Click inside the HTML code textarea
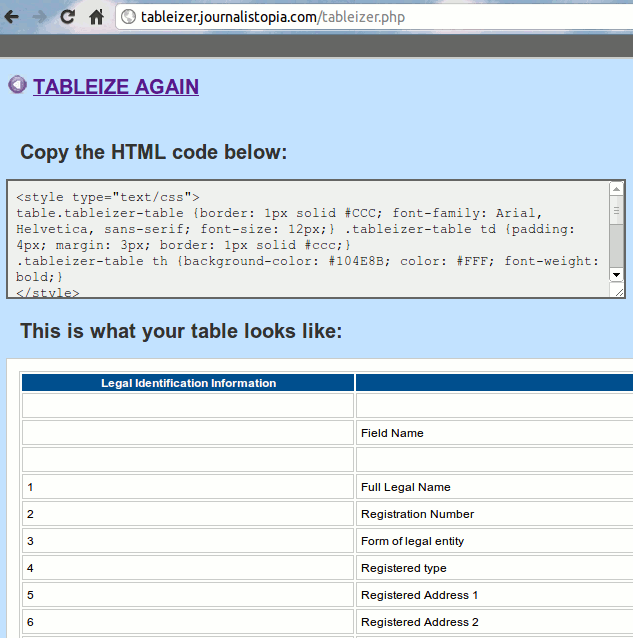The width and height of the screenshot is (633, 638). pos(308,239)
